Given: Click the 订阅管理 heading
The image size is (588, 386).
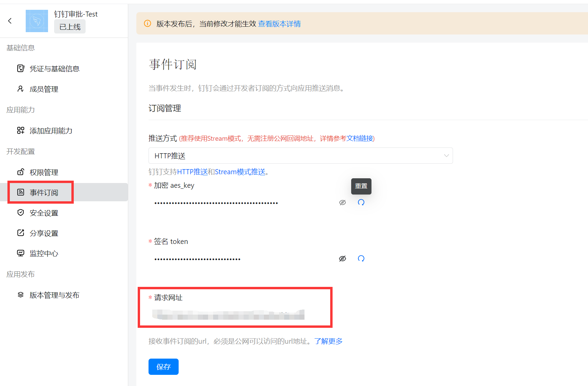Looking at the screenshot, I should tap(165, 108).
